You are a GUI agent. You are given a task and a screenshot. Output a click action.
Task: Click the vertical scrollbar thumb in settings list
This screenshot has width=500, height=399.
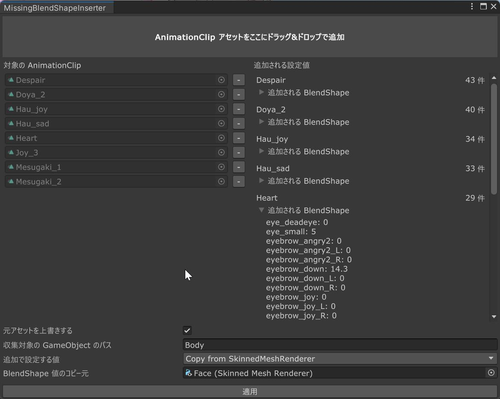(x=494, y=138)
